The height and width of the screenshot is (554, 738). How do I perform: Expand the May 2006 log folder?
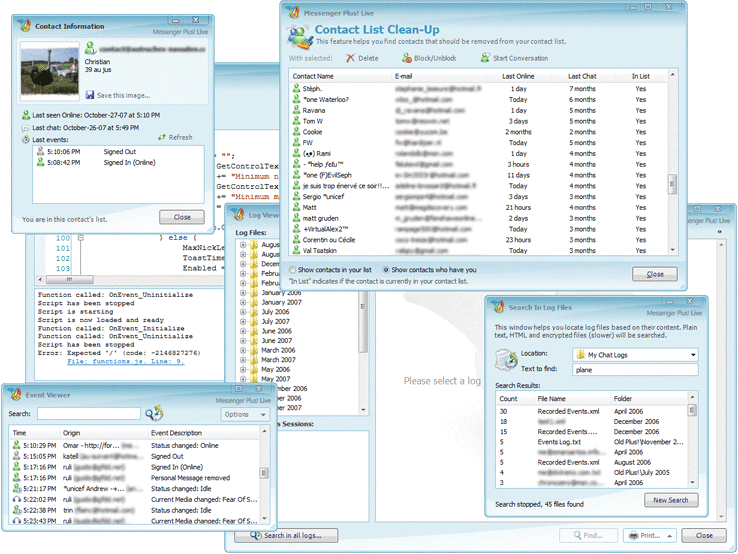click(x=243, y=369)
